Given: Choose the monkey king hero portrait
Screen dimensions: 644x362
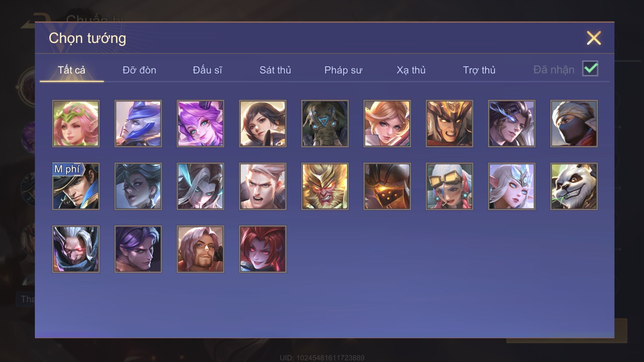Looking at the screenshot, I should click(325, 186).
